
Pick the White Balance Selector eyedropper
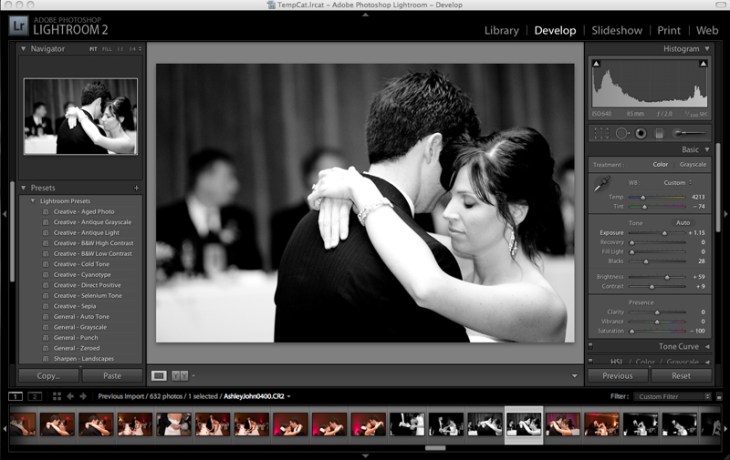[x=602, y=183]
